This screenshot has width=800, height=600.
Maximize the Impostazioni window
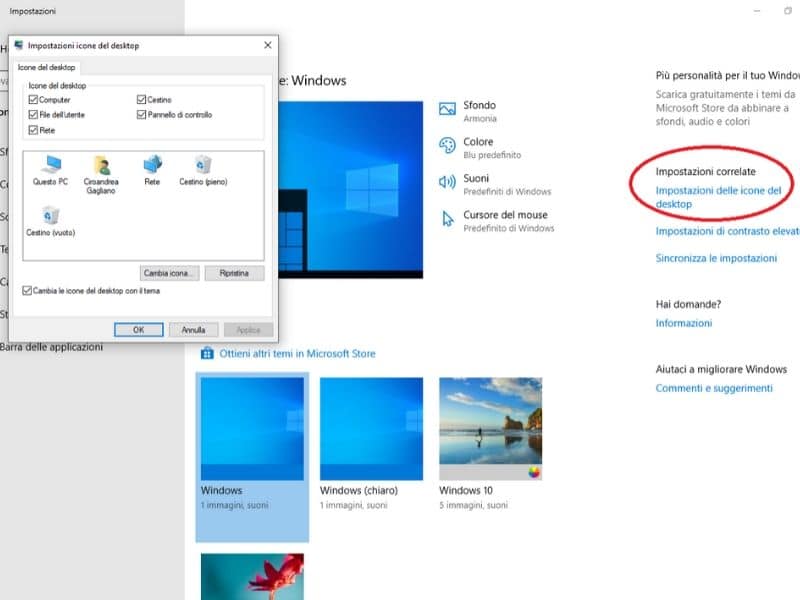point(788,11)
